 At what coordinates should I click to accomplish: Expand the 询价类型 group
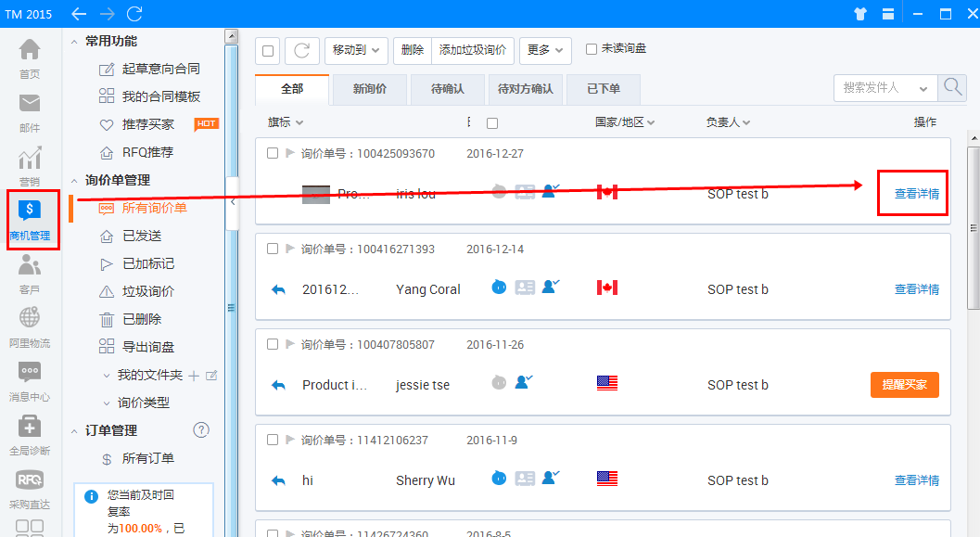click(x=107, y=403)
